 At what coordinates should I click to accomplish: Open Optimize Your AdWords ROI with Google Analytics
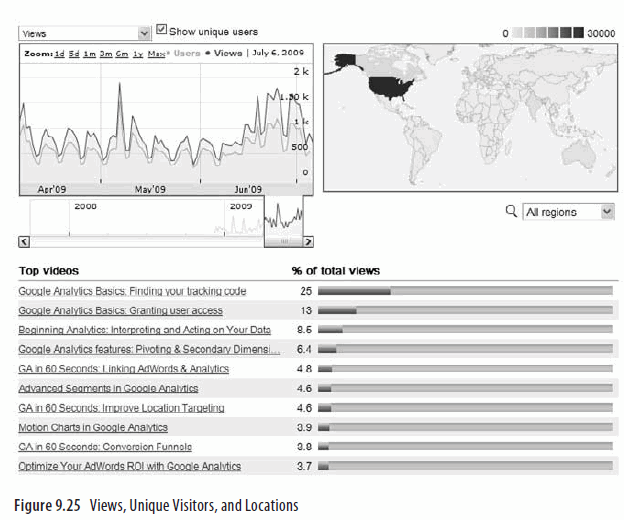(129, 466)
